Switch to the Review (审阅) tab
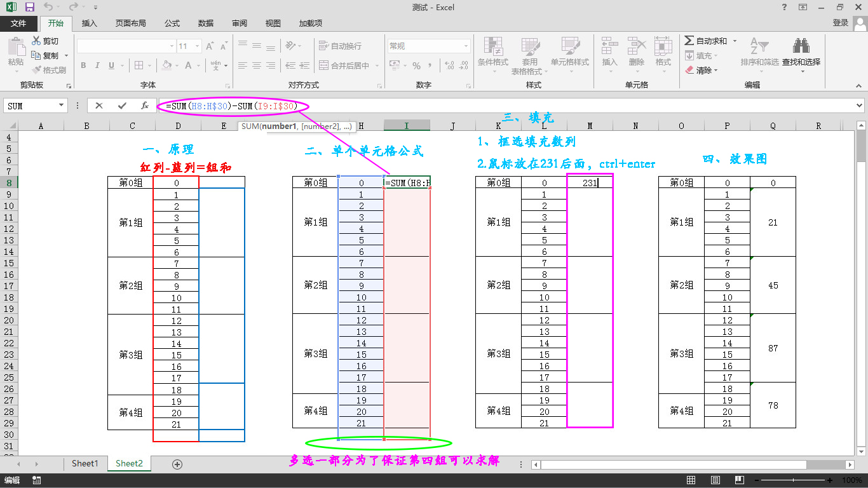868x488 pixels. click(240, 23)
